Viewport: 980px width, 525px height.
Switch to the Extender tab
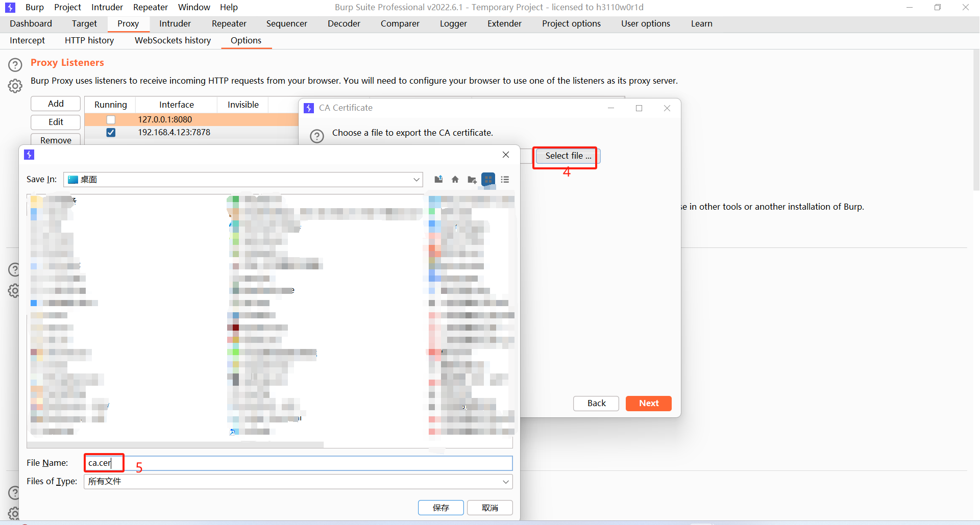[x=504, y=23]
